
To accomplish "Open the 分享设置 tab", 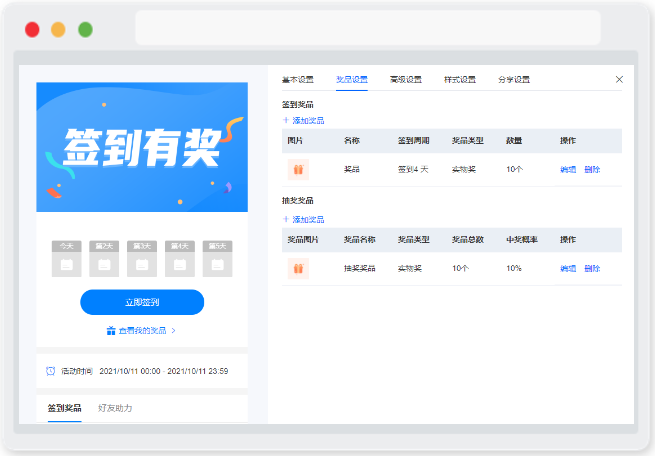I will point(514,79).
